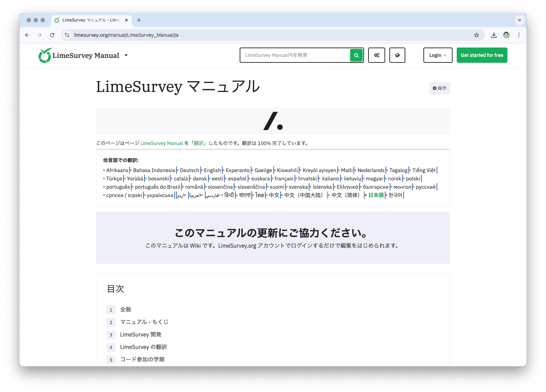Switch to Ελληνικά translation
The image size is (546, 392).
347,187
